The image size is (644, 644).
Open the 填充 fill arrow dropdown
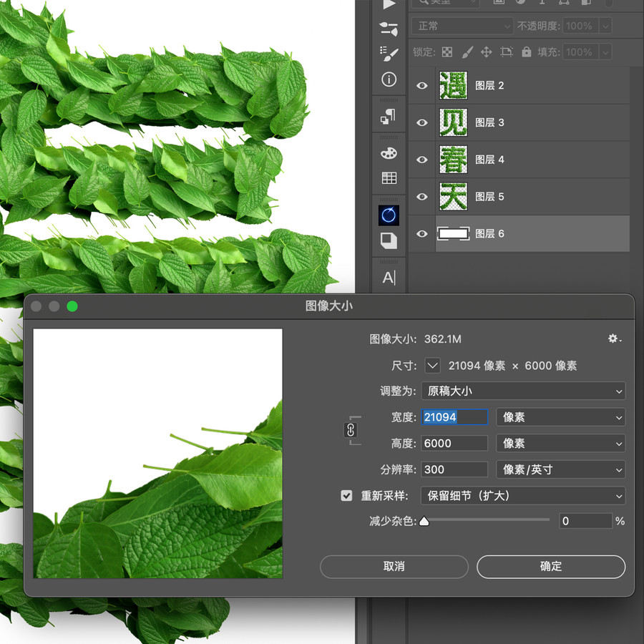point(605,52)
